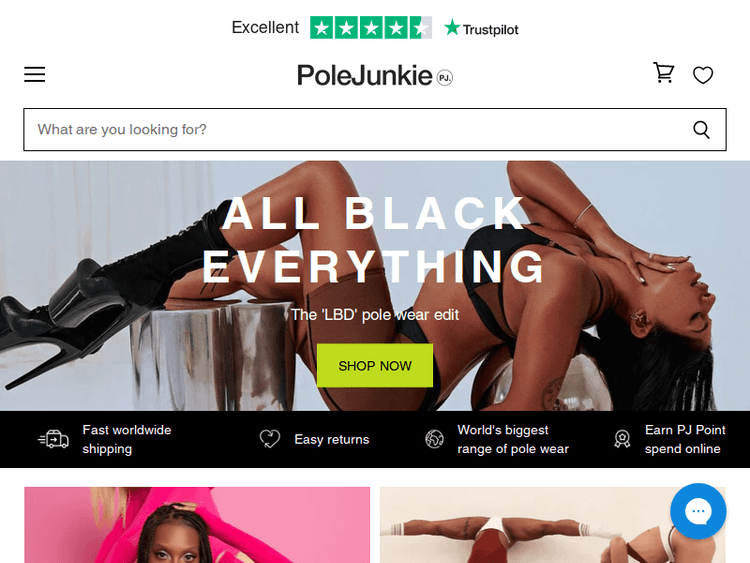
Task: Open the hamburger navigation menu
Action: [x=34, y=75]
